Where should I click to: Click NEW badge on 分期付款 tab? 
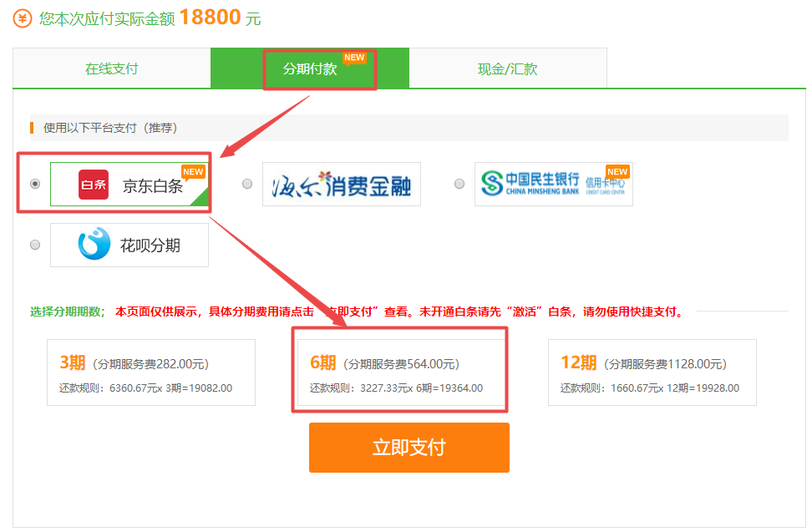click(354, 58)
